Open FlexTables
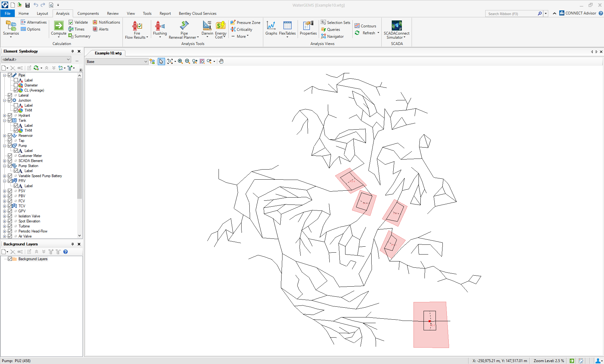Image resolution: width=604 pixels, height=364 pixels. 287,28
